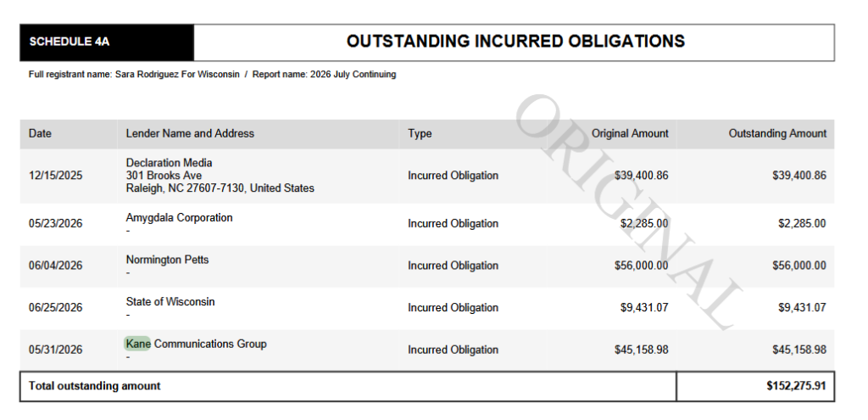The image size is (868, 420).
Task: Click the Communications Group text
Action: click(210, 344)
